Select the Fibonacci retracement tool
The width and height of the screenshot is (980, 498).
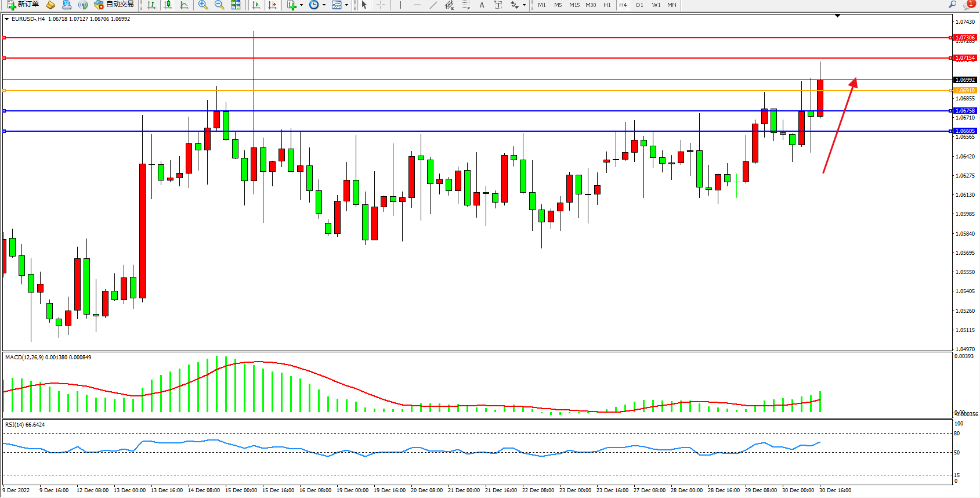(x=465, y=5)
